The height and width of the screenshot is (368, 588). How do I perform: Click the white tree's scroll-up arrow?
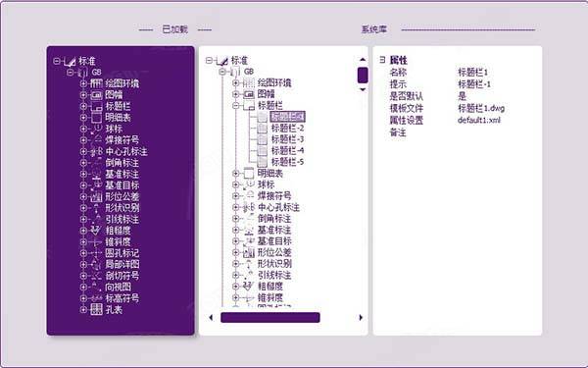tap(363, 59)
